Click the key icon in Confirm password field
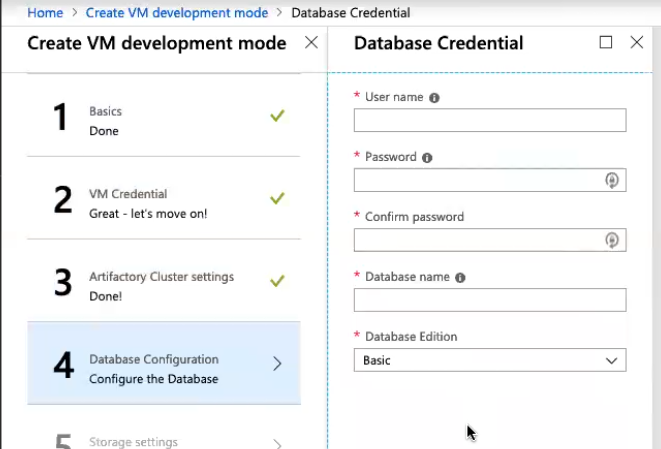This screenshot has height=449, width=661. 612,240
